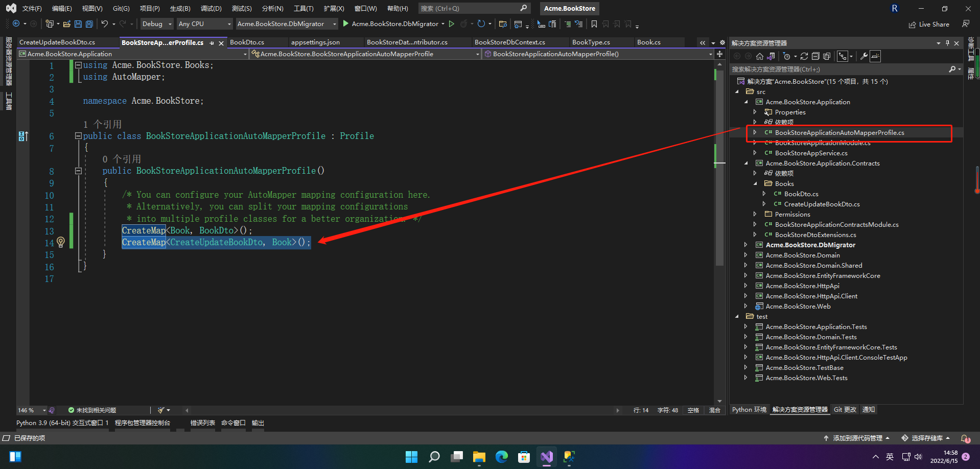Viewport: 980px width, 469px height.
Task: Collapse the Books folder node
Action: (x=755, y=183)
